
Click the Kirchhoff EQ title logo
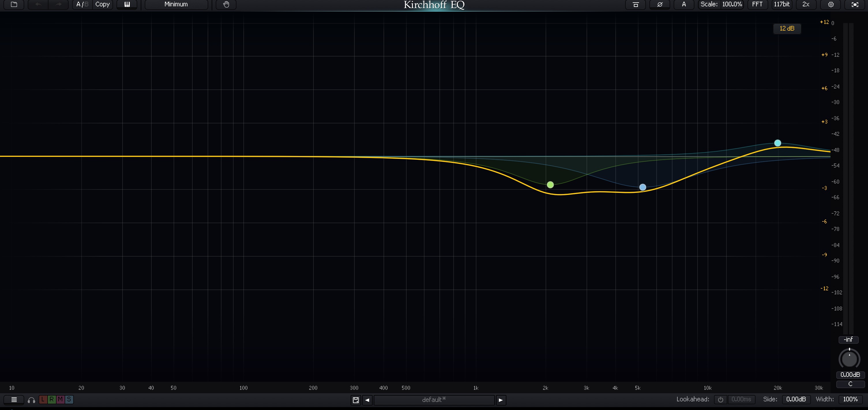coord(434,5)
